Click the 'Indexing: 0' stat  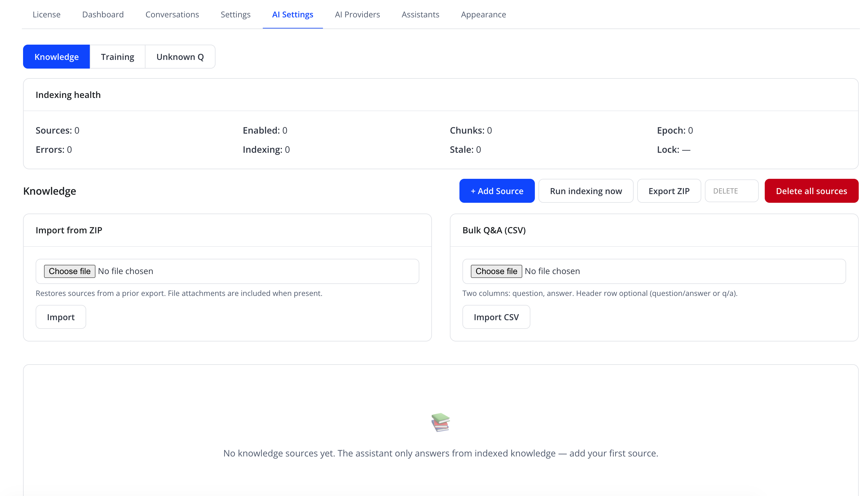[x=266, y=149]
